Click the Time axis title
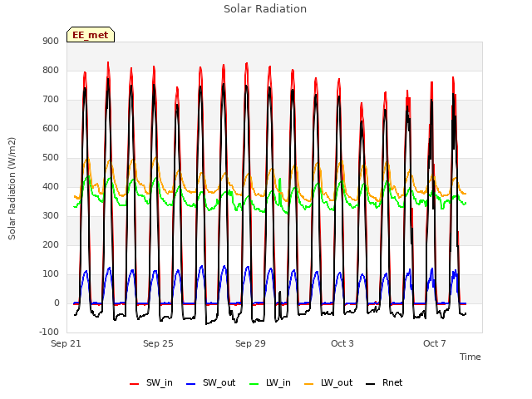The height and width of the screenshot is (399, 532). 470,357
